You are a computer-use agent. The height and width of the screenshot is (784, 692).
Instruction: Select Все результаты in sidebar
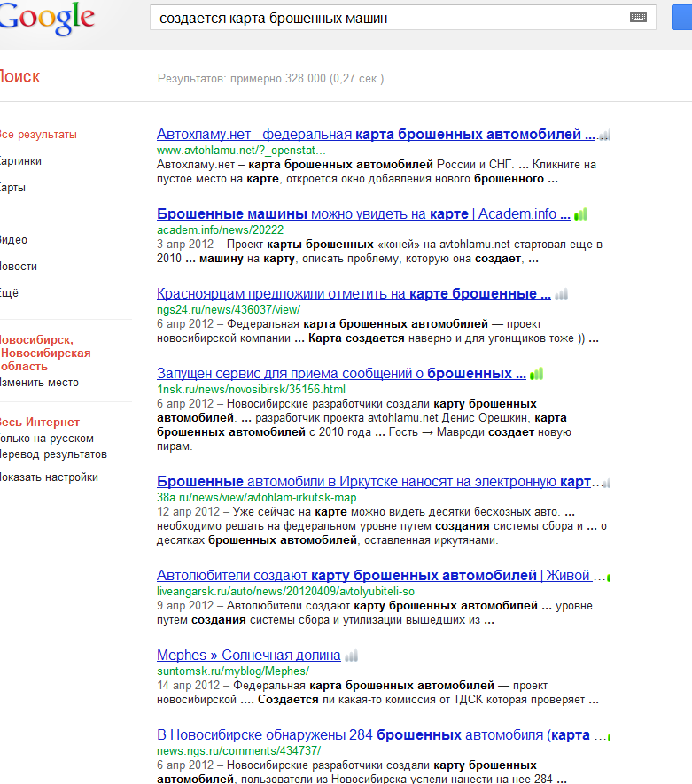(38, 135)
